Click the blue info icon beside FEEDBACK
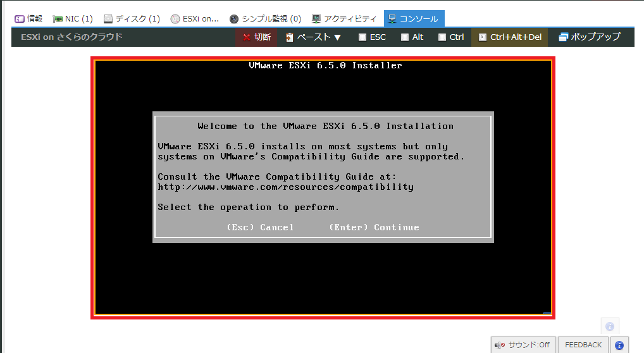The width and height of the screenshot is (644, 353). 619,345
